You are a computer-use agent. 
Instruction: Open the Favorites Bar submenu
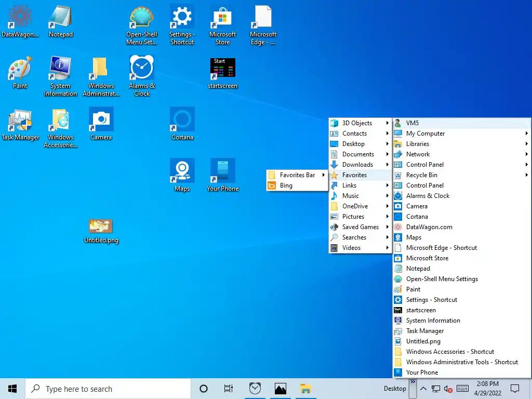click(x=297, y=175)
